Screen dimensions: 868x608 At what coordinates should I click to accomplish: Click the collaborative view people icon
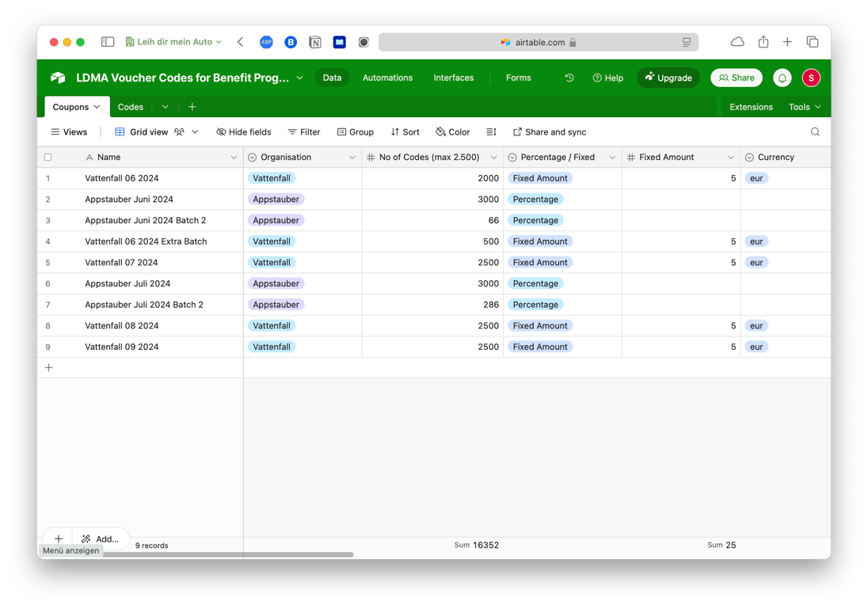(179, 131)
